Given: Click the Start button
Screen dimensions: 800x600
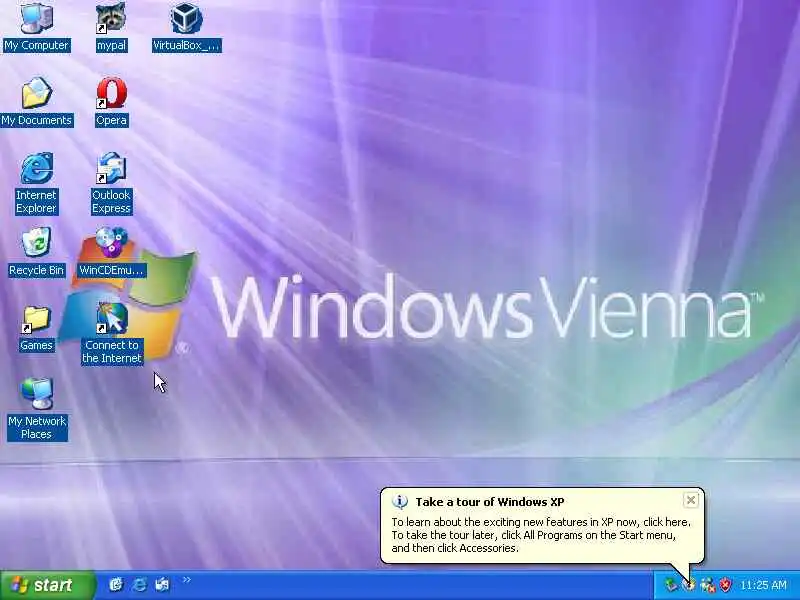Looking at the screenshot, I should (47, 585).
